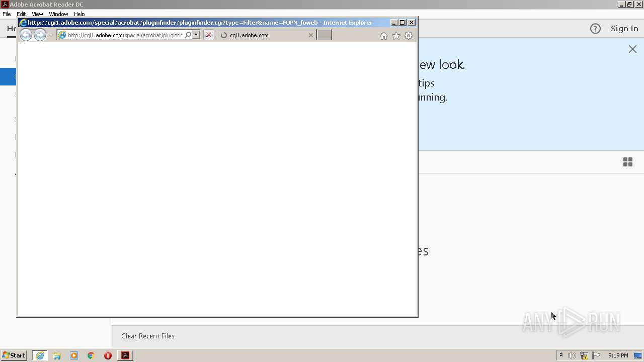Open recent pages dropdown arrow in IE

pos(51,35)
